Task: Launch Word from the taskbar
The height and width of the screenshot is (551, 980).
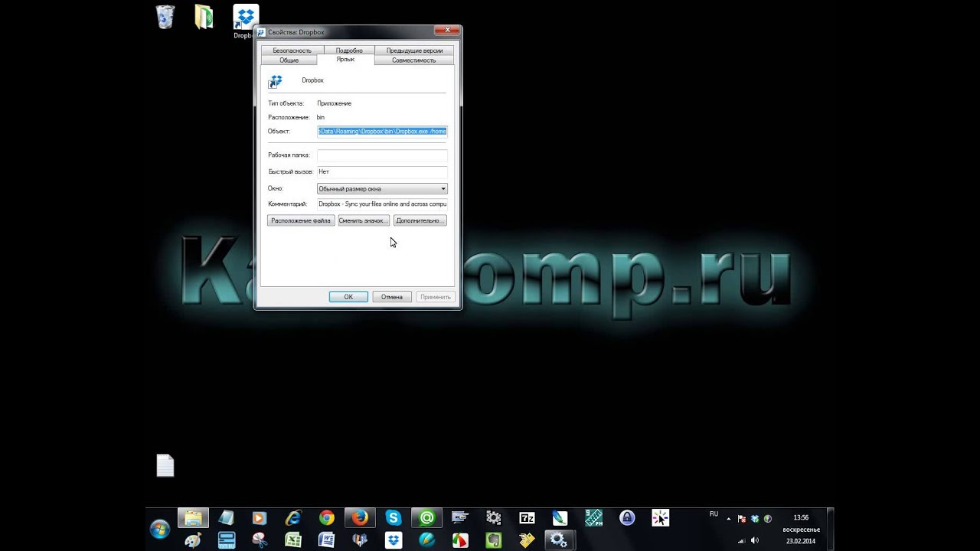Action: (326, 540)
